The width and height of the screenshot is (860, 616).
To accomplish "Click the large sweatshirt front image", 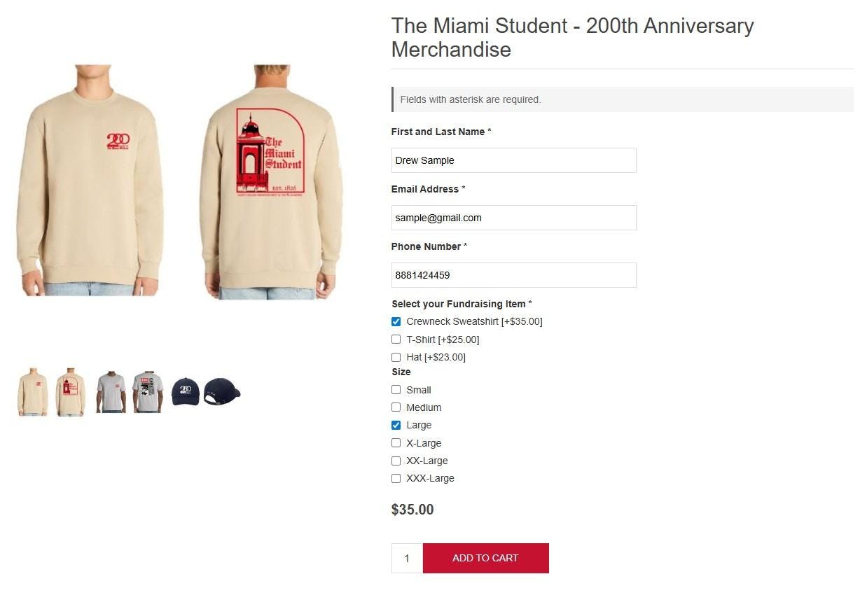I will [x=90, y=181].
